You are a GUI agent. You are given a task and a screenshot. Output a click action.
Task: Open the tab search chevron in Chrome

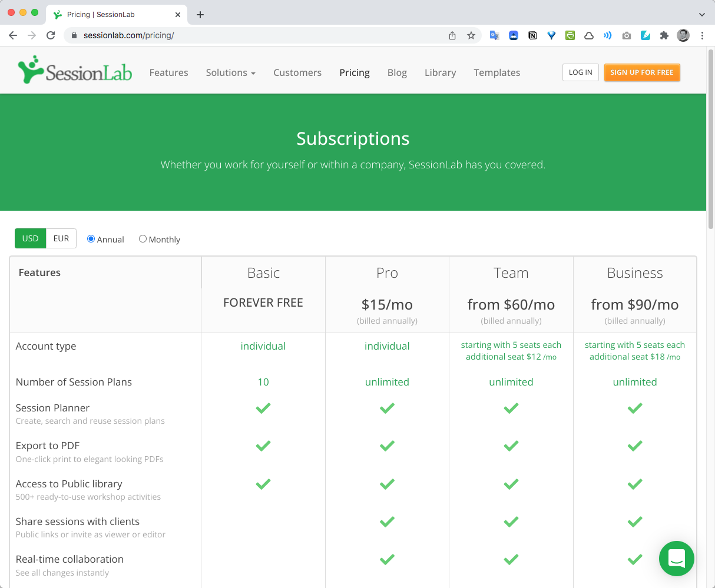coord(702,14)
